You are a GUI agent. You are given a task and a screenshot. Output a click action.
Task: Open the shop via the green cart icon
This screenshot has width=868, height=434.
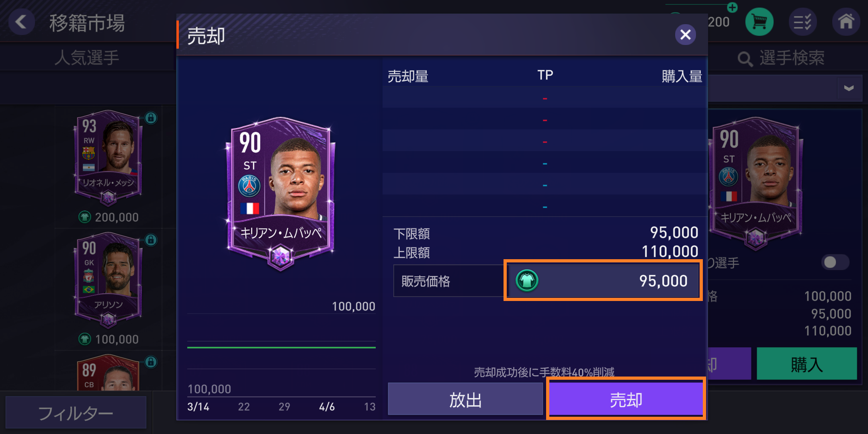pos(759,22)
